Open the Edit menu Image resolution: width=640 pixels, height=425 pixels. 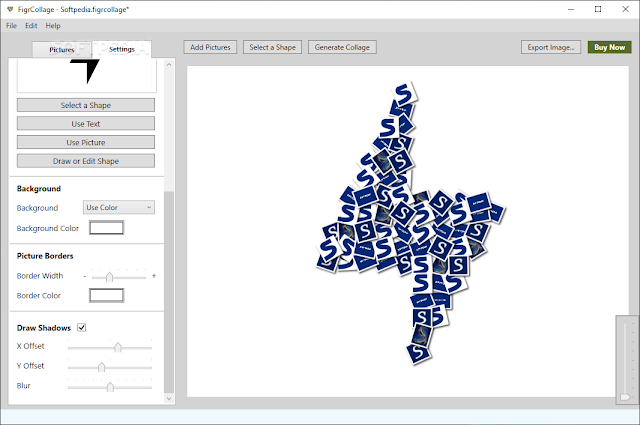31,26
